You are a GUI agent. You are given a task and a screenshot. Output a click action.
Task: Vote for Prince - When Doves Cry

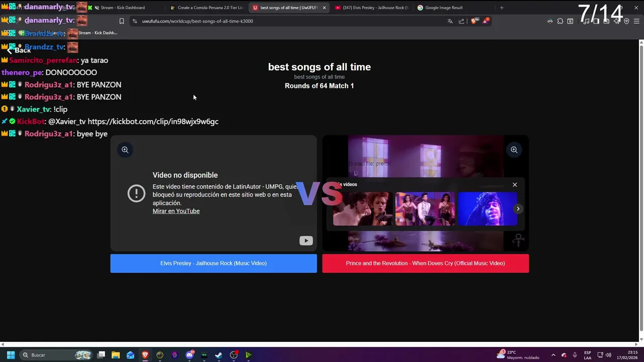point(425,263)
